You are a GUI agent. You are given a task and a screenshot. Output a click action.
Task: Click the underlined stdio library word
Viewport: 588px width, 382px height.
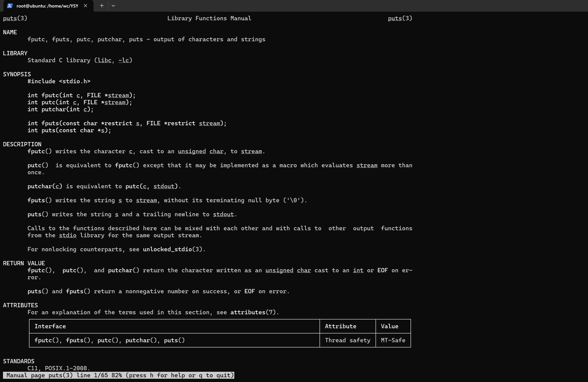coord(67,235)
